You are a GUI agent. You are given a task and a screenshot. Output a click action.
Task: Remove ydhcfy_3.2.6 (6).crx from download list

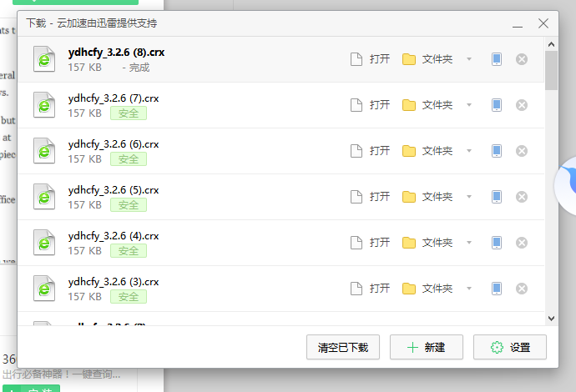[x=522, y=151]
